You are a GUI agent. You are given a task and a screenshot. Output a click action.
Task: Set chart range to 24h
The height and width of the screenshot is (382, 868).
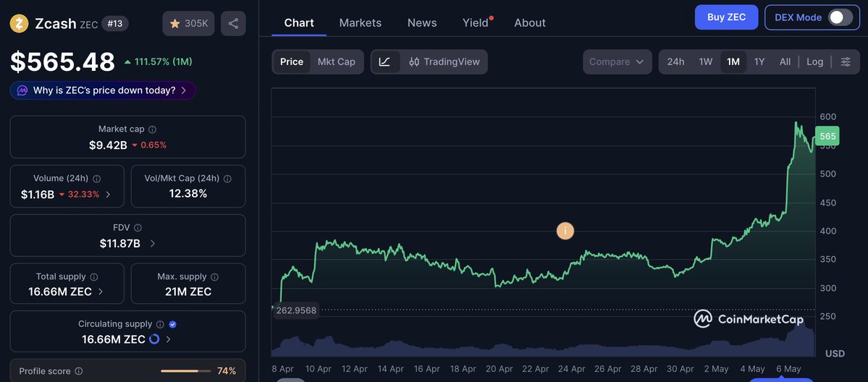pos(675,61)
